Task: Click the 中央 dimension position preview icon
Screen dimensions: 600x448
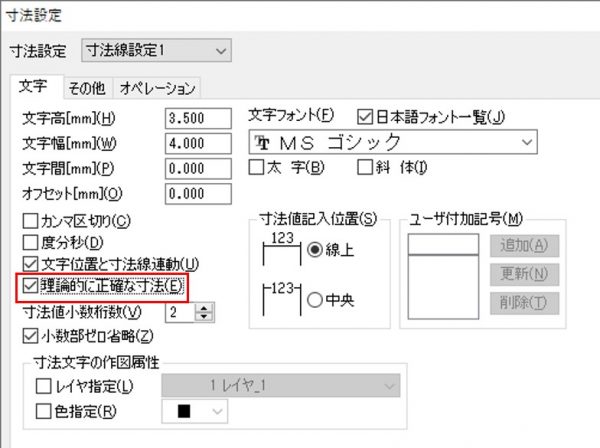Action: (282, 299)
